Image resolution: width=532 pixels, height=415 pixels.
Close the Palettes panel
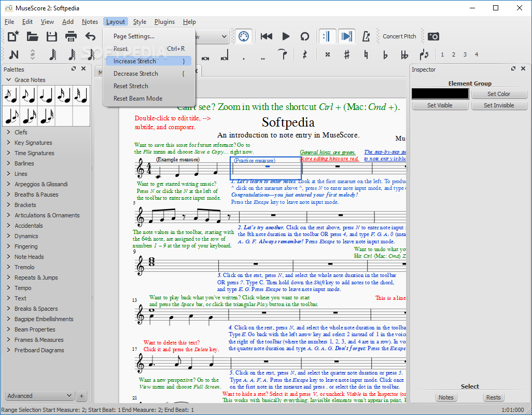(x=83, y=69)
